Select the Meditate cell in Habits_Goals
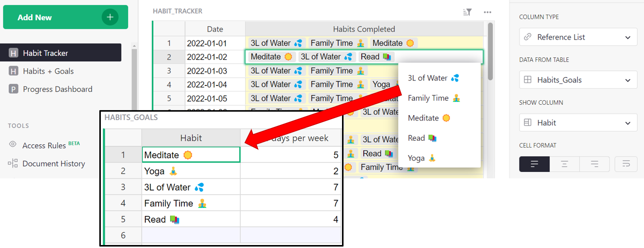This screenshot has height=248, width=644. (x=190, y=155)
